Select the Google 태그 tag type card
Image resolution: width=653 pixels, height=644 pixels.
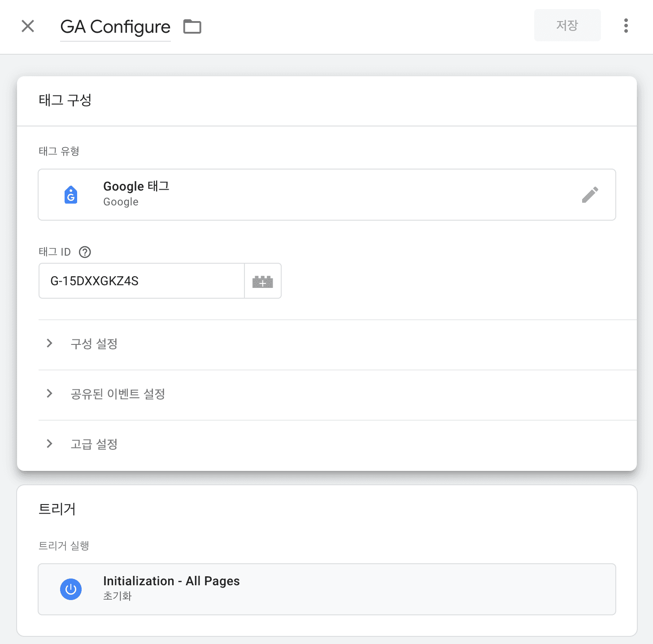coord(326,194)
